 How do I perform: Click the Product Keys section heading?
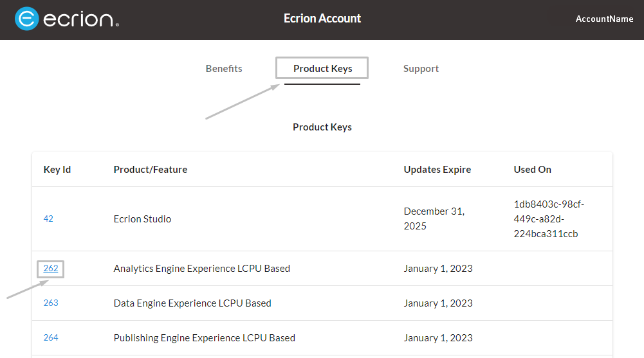[322, 127]
